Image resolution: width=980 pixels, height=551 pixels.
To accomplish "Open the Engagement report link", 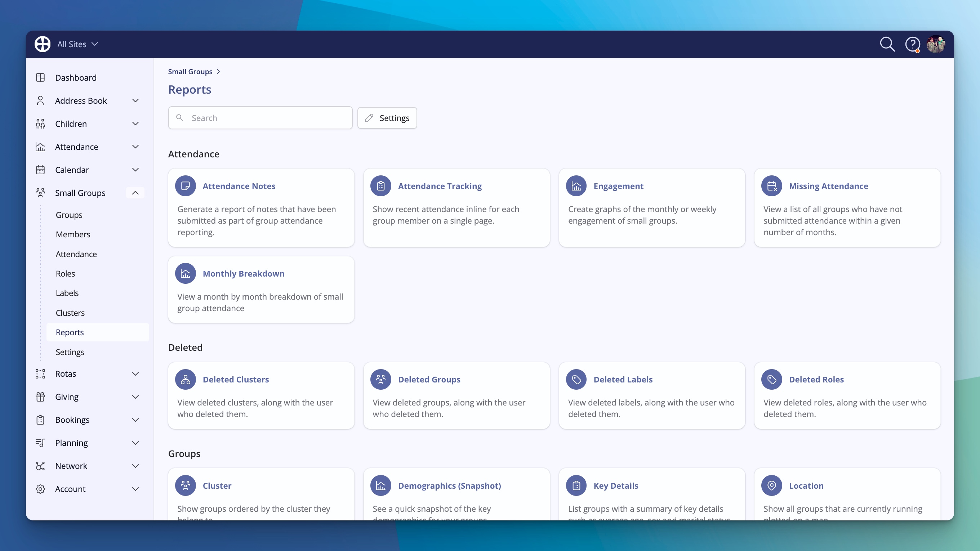I will (x=618, y=186).
